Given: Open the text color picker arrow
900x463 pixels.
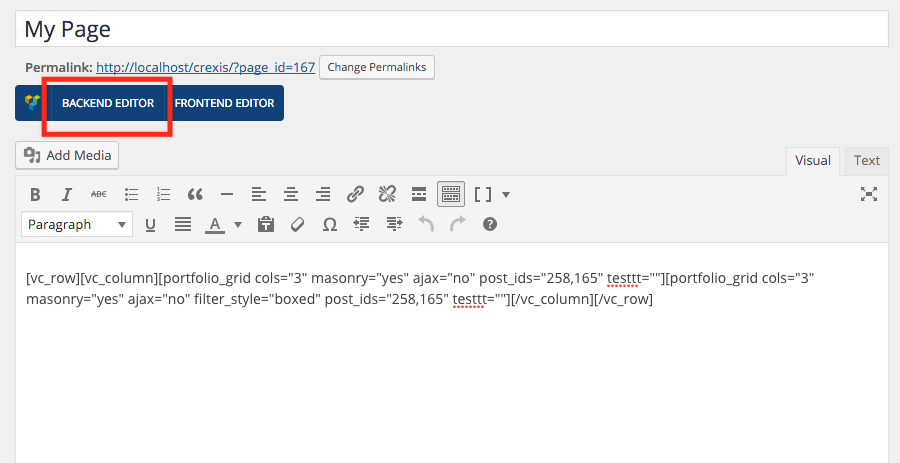Looking at the screenshot, I should pyautogui.click(x=238, y=225).
